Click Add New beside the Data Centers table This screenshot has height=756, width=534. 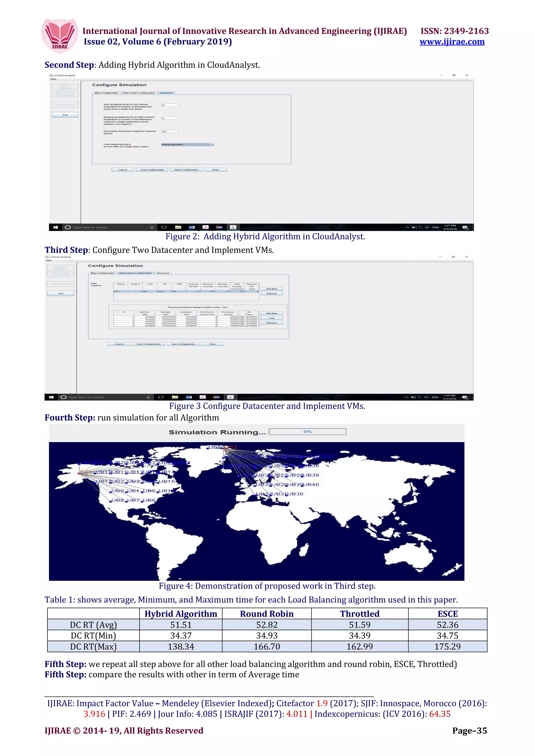pos(271,289)
